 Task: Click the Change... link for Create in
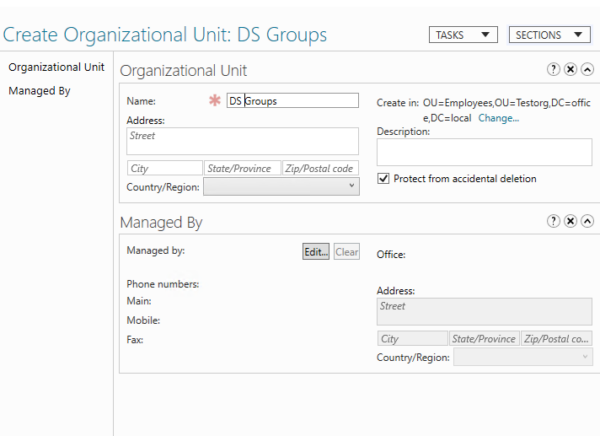point(498,118)
